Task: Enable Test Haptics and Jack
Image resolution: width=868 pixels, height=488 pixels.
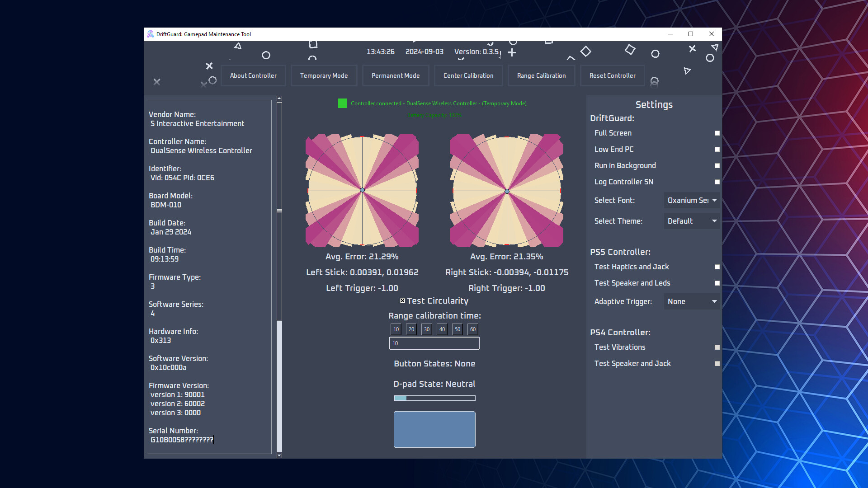Action: 717,267
